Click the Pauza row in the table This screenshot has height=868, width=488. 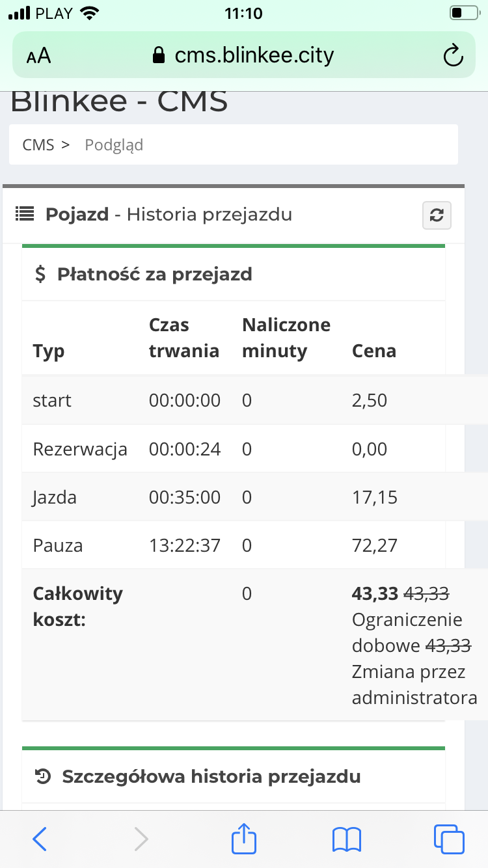[195, 545]
